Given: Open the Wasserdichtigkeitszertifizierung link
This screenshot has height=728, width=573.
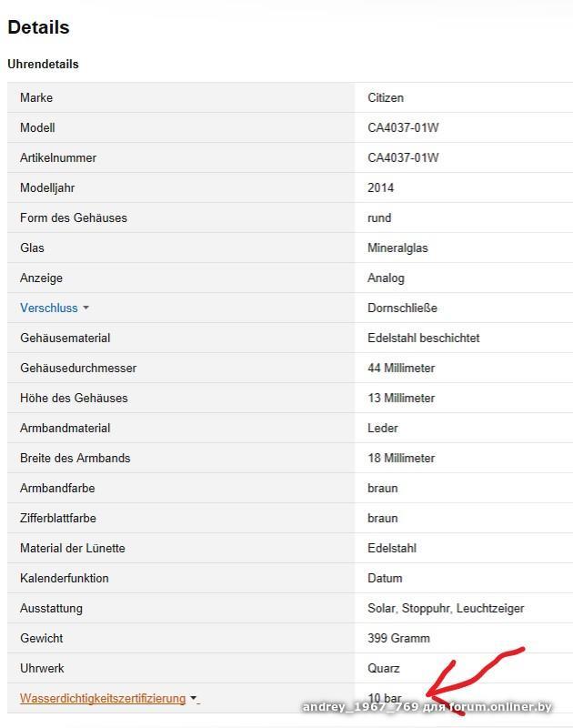Looking at the screenshot, I should point(103,699).
